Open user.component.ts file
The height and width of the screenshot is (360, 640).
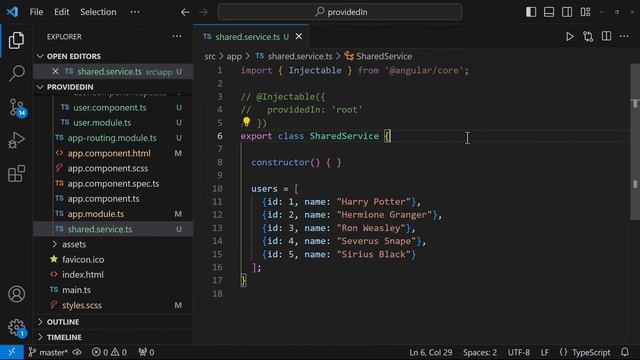[110, 108]
